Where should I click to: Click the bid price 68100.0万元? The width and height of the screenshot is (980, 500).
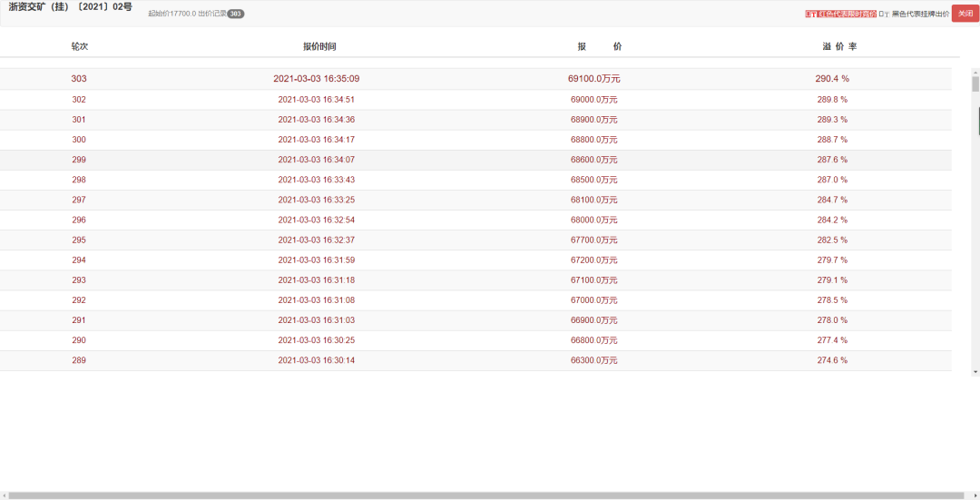coord(593,200)
